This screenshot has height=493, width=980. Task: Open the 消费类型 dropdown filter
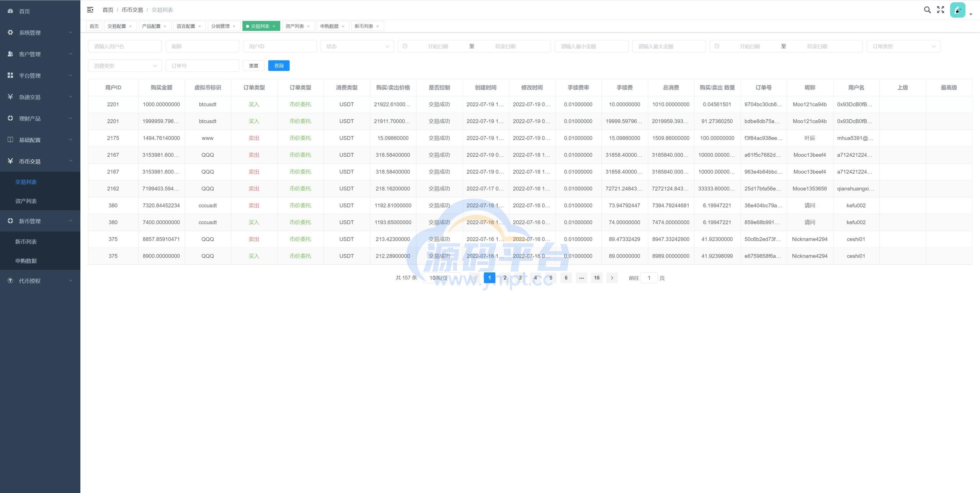(125, 66)
